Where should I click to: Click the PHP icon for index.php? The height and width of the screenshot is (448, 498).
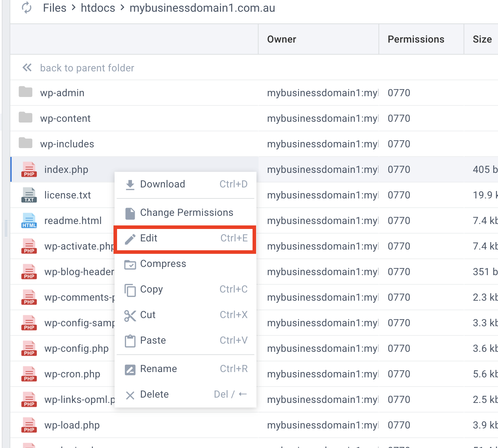pyautogui.click(x=29, y=169)
